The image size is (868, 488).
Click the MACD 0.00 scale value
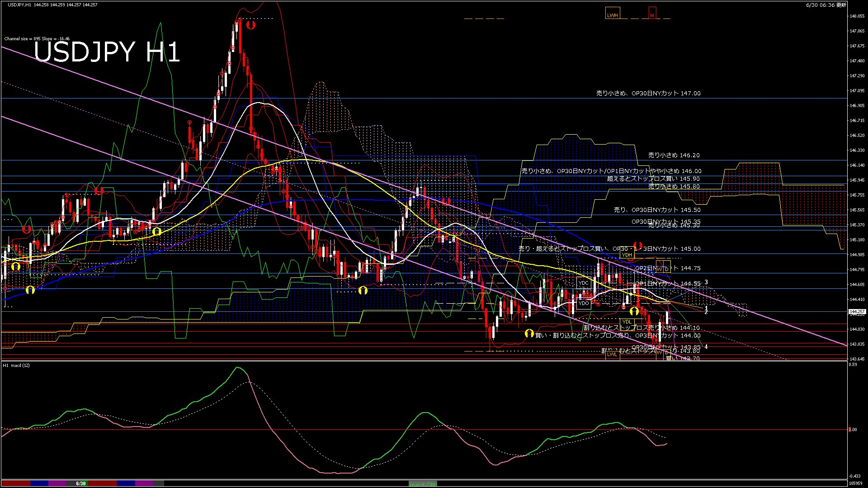tap(853, 430)
